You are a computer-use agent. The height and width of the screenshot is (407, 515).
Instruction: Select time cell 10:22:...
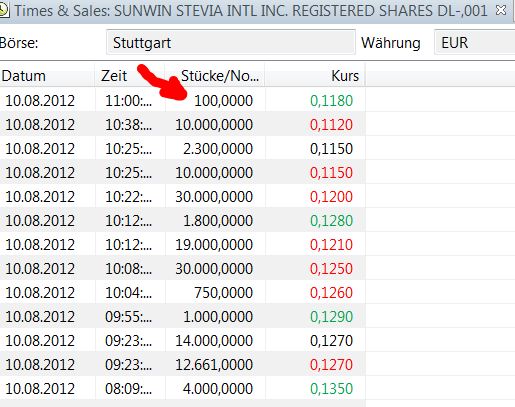point(128,197)
